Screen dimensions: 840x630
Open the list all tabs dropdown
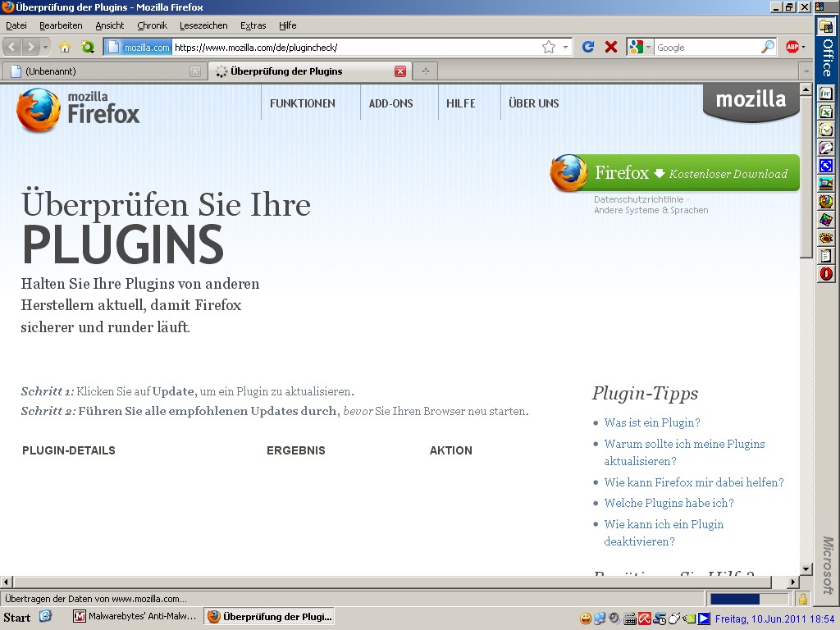pos(806,71)
